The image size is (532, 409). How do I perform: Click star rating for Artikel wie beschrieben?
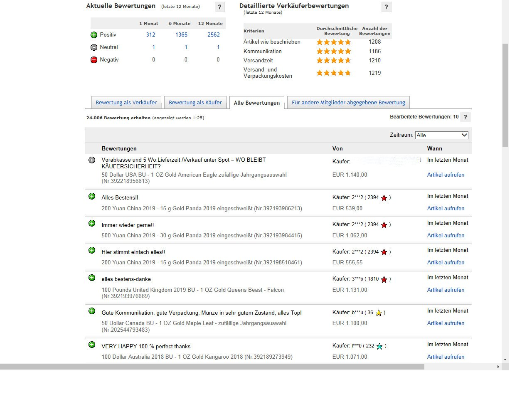(334, 42)
